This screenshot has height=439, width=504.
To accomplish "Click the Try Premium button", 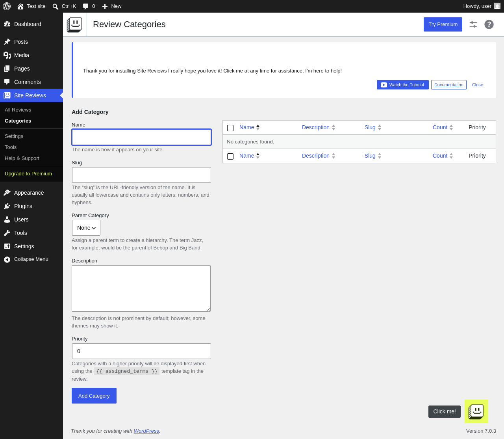I will tap(443, 24).
